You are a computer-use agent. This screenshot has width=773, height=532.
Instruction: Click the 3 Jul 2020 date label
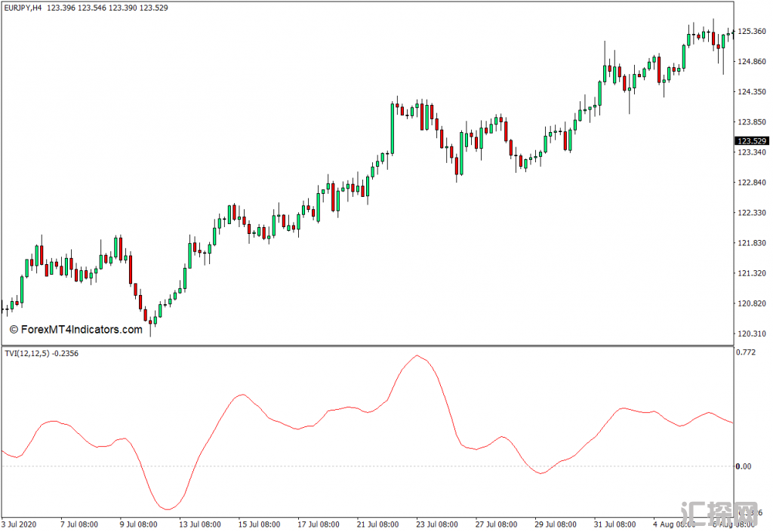pyautogui.click(x=20, y=524)
